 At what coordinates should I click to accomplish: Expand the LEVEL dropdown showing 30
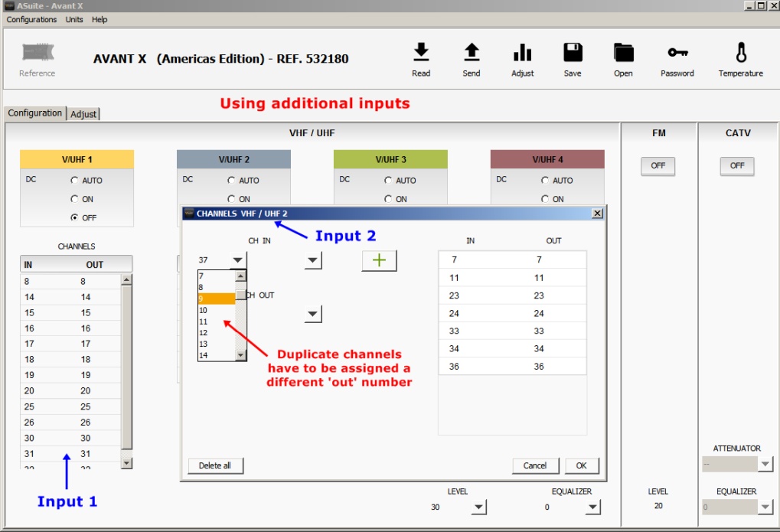point(478,507)
